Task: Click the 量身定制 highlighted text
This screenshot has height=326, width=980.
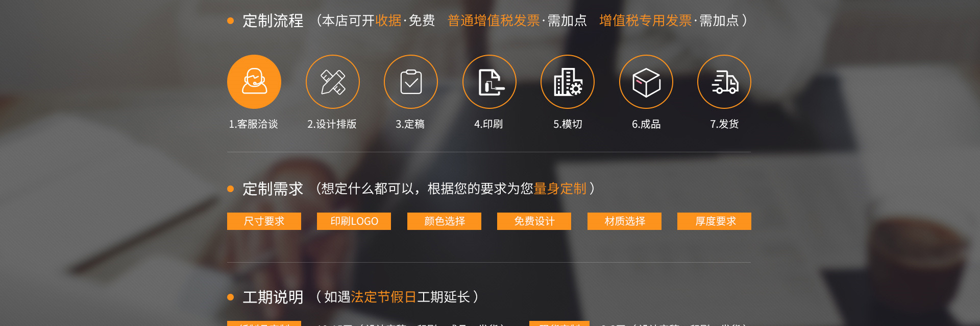Action: tap(560, 189)
